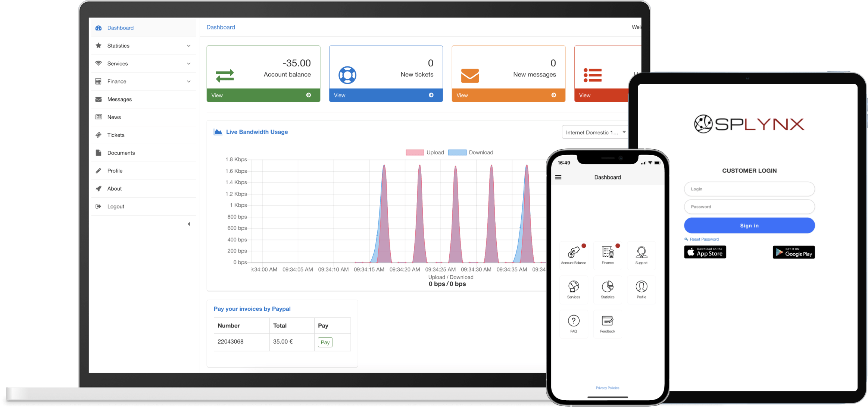Tap Profile icon on phone
The width and height of the screenshot is (868, 407).
tap(641, 287)
